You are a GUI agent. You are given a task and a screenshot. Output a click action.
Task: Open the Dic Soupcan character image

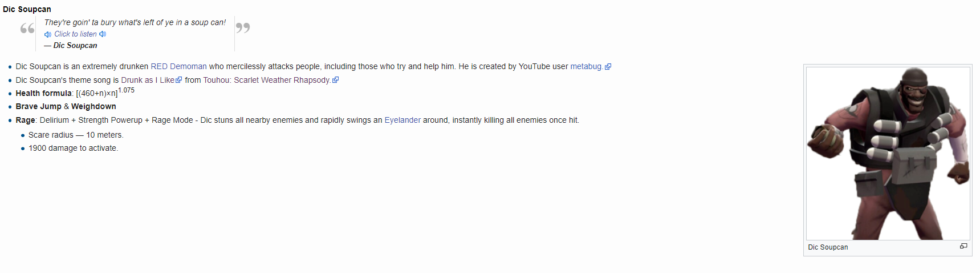888,153
